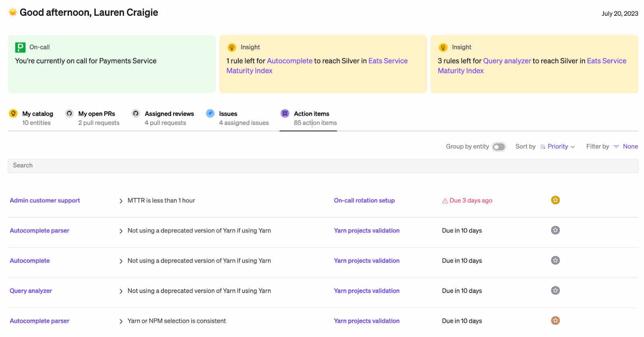Click the lightbulb icon on Query analyzer insight
Viewport: 644px width, 337px height.
[x=443, y=47]
